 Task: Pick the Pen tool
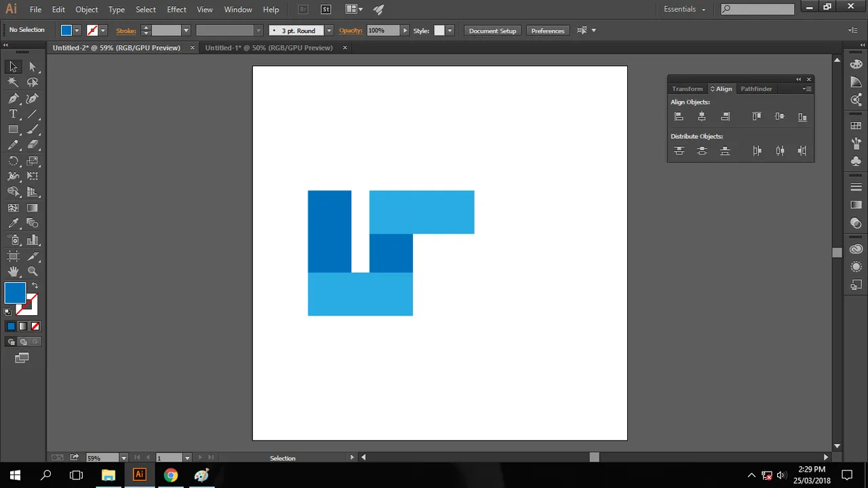[x=13, y=98]
